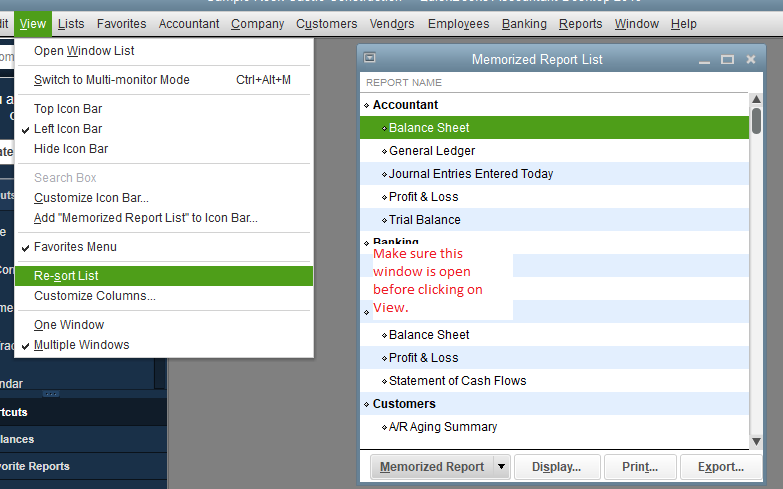The image size is (783, 489).
Task: Collapse the Accountant report group
Action: click(x=367, y=105)
